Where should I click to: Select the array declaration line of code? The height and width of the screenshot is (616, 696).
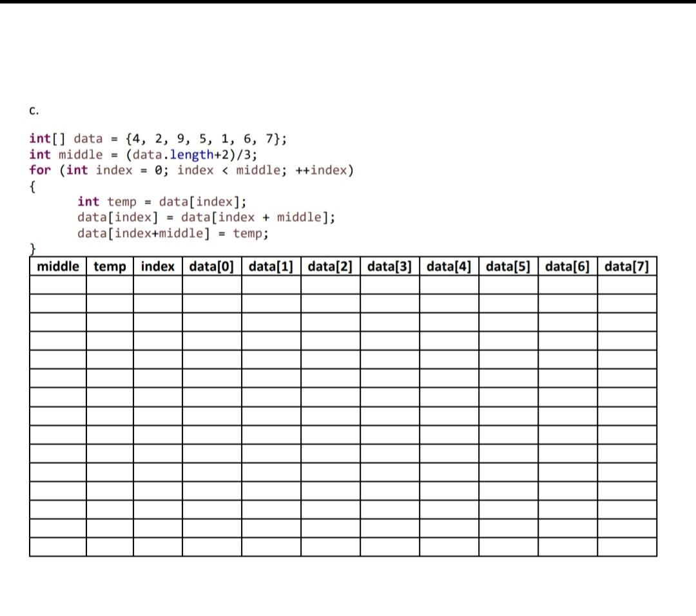pyautogui.click(x=158, y=138)
